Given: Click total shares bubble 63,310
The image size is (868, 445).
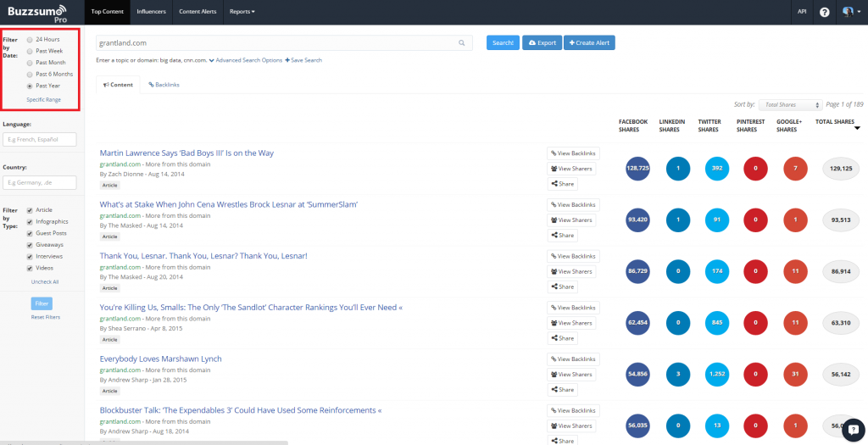Looking at the screenshot, I should click(x=841, y=323).
